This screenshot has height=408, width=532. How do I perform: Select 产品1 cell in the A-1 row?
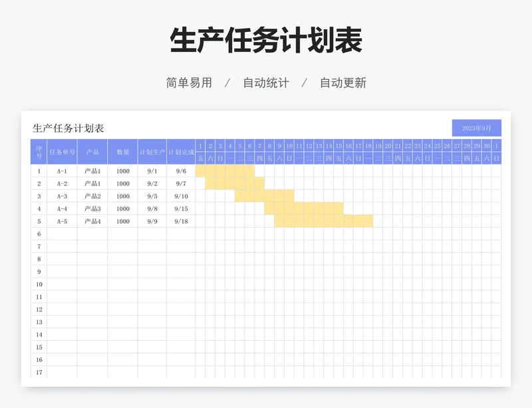(x=92, y=171)
